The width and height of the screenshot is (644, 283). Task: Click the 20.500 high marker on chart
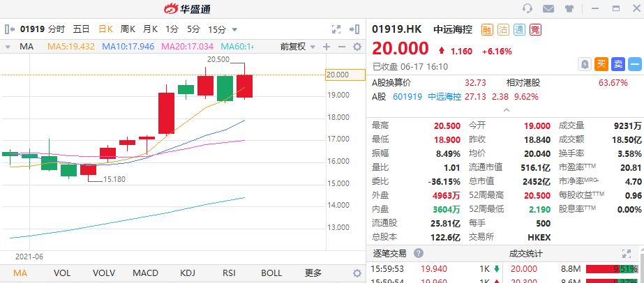tap(218, 59)
